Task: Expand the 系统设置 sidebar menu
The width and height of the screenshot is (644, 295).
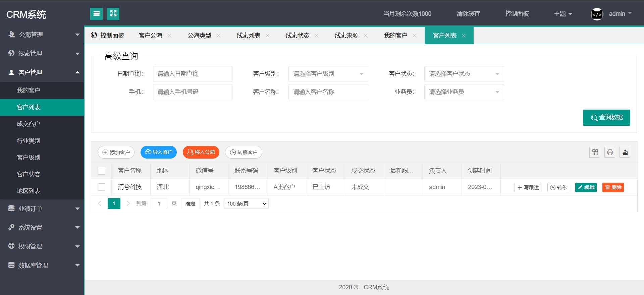Action: click(x=42, y=227)
